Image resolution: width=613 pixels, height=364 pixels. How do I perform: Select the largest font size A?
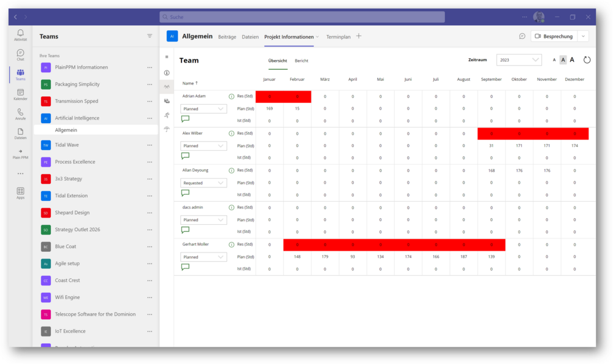coord(572,60)
